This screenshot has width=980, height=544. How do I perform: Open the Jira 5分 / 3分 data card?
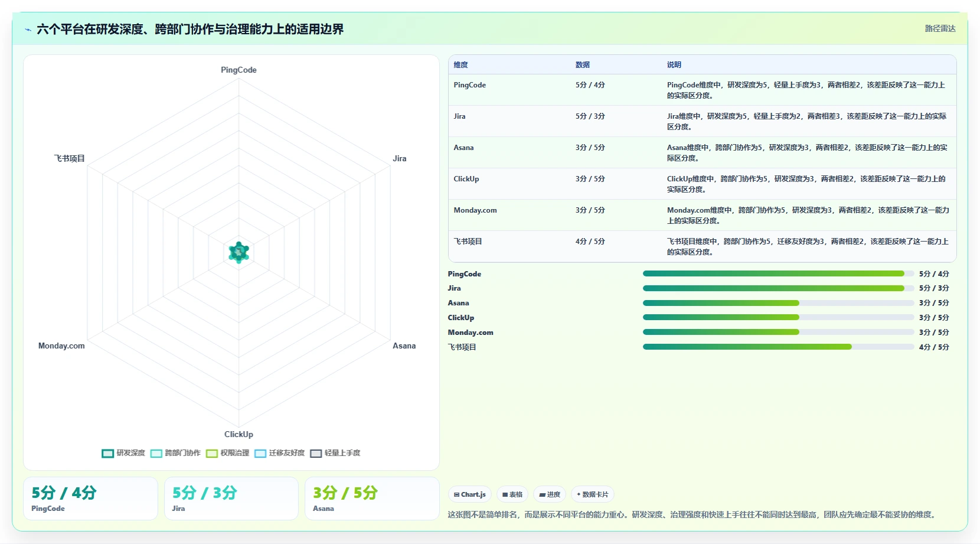pos(231,499)
